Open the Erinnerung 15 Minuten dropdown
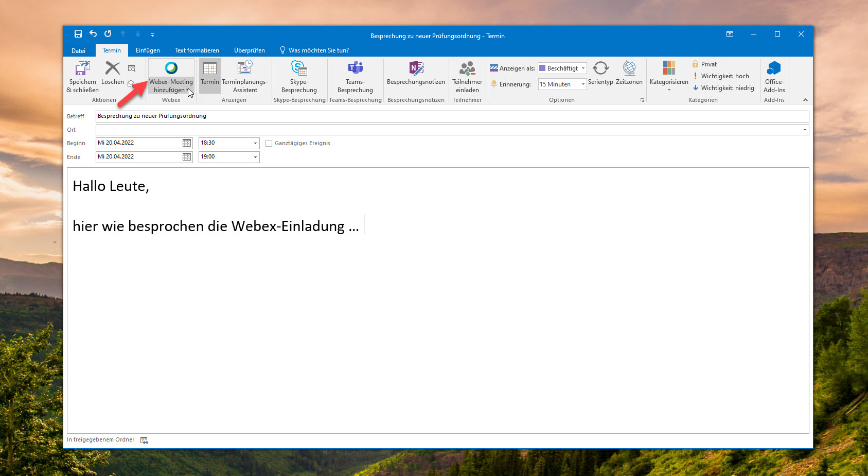868x476 pixels. 582,84
